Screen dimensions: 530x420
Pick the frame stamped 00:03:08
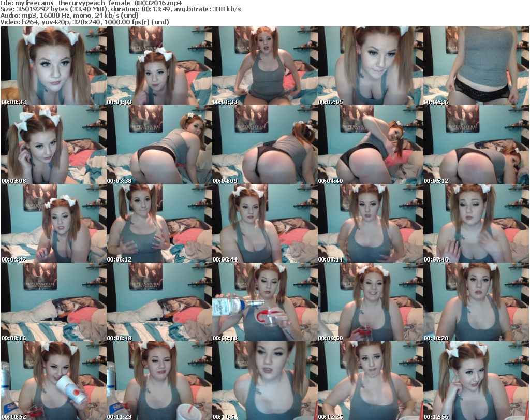coord(53,144)
